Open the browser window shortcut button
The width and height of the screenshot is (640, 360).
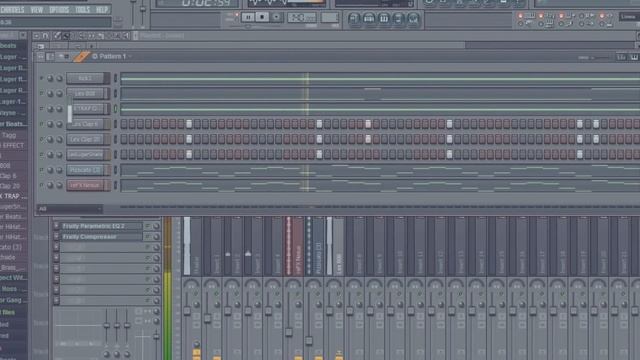pyautogui.click(x=398, y=18)
